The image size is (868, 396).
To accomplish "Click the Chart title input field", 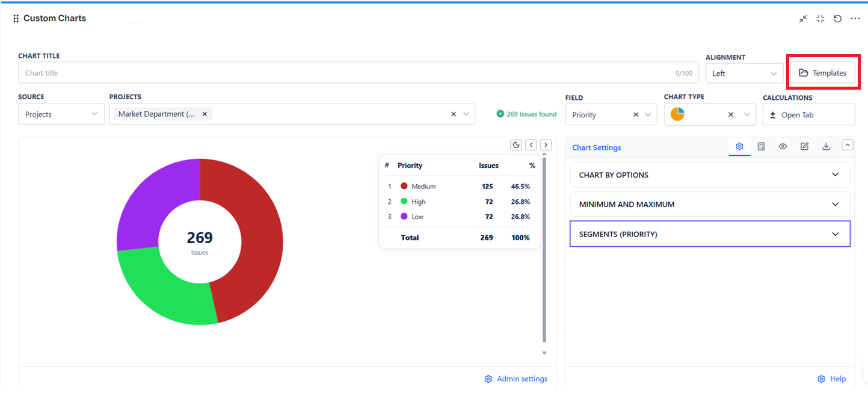I will pos(359,73).
